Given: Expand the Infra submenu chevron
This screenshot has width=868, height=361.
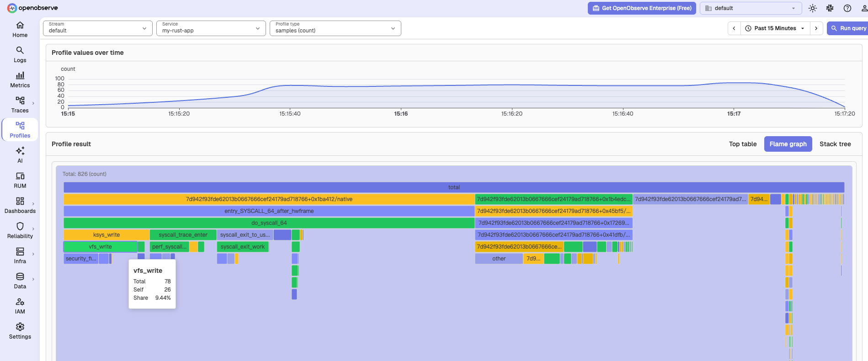Looking at the screenshot, I should point(33,254).
